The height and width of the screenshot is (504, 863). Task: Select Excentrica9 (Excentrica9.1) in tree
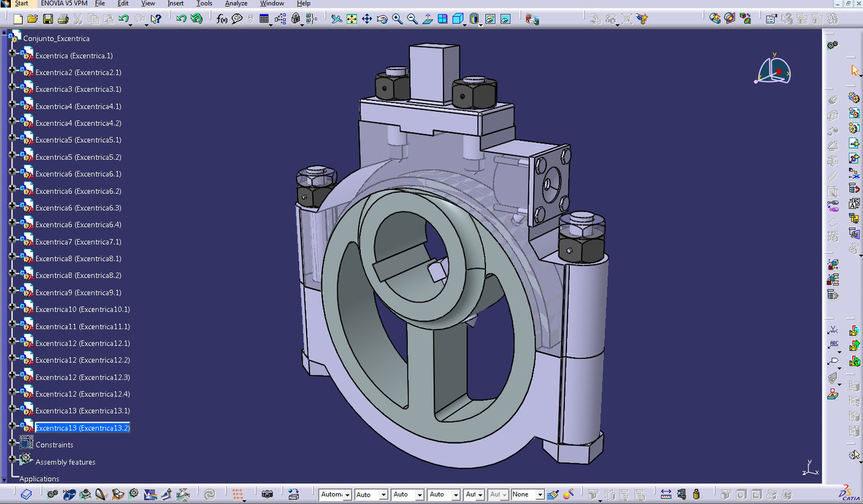tap(78, 293)
